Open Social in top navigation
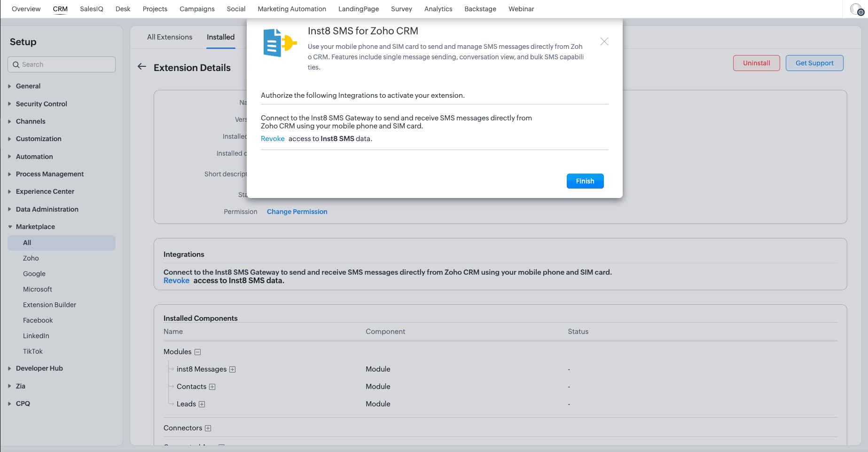The image size is (868, 452). point(236,9)
